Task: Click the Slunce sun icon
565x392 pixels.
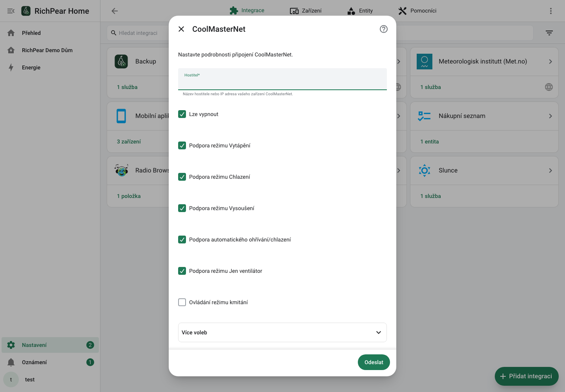Action: click(425, 171)
